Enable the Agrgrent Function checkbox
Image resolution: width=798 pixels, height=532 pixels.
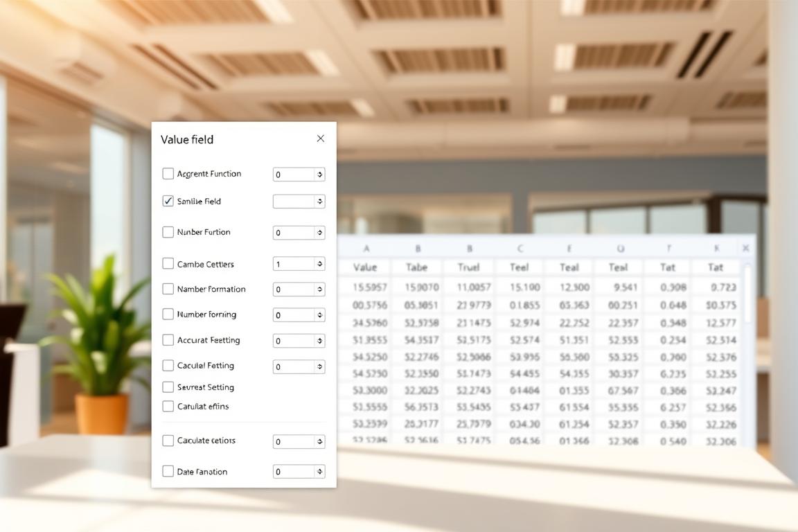tap(168, 174)
